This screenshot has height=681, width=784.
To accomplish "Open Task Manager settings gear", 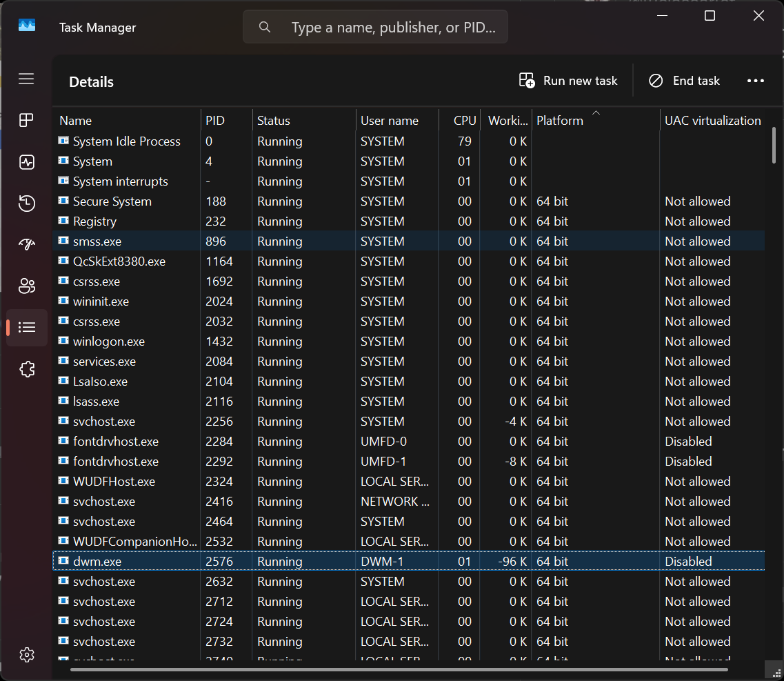I will [x=26, y=655].
